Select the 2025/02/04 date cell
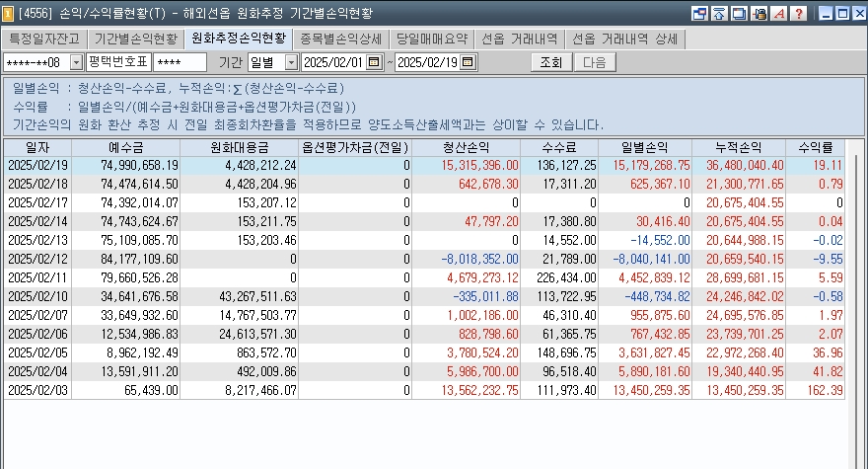Image resolution: width=868 pixels, height=469 pixels. (37, 371)
